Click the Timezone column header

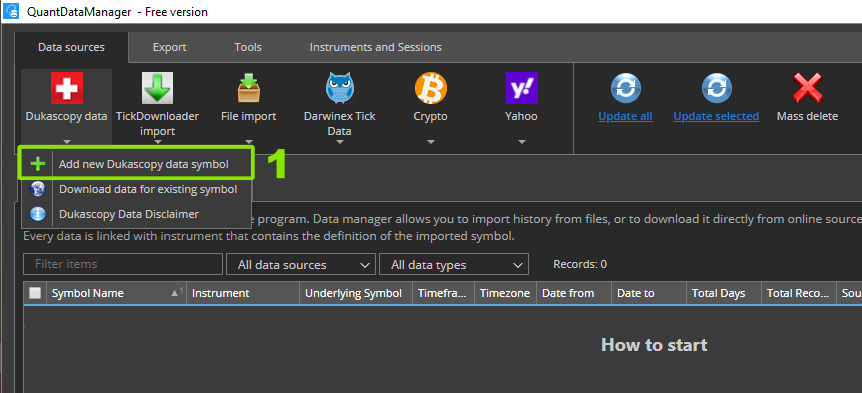(x=505, y=293)
